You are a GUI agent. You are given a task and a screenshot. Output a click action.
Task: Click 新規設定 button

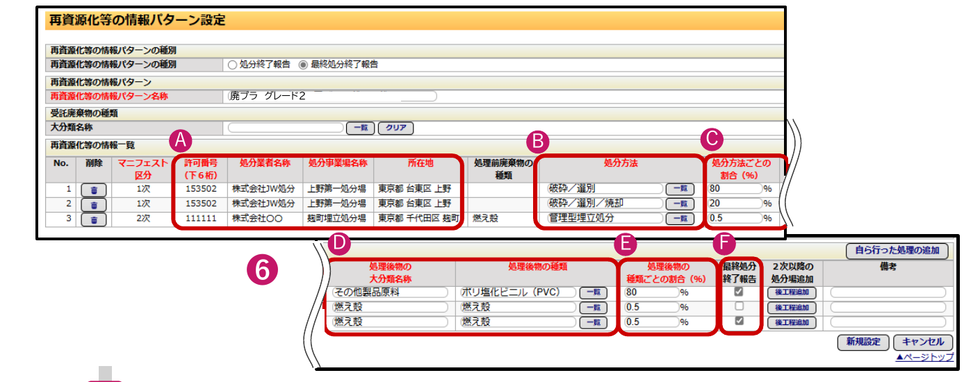pyautogui.click(x=863, y=342)
